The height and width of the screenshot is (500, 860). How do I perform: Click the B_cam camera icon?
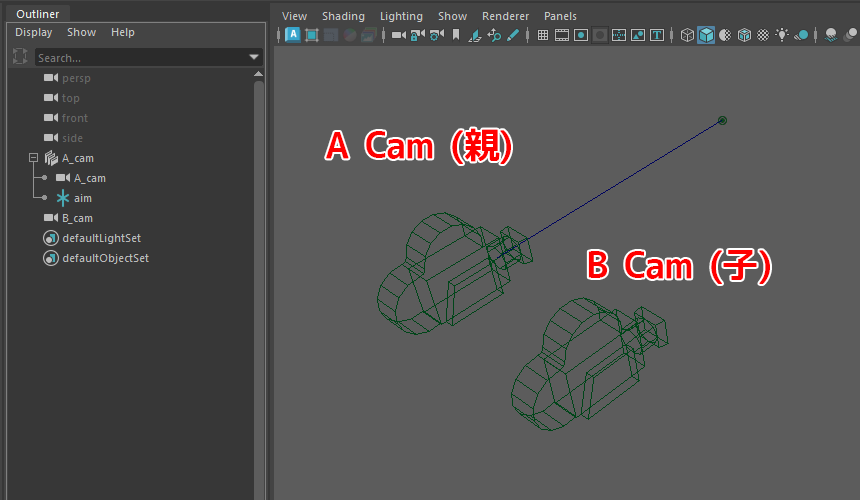coord(51,218)
